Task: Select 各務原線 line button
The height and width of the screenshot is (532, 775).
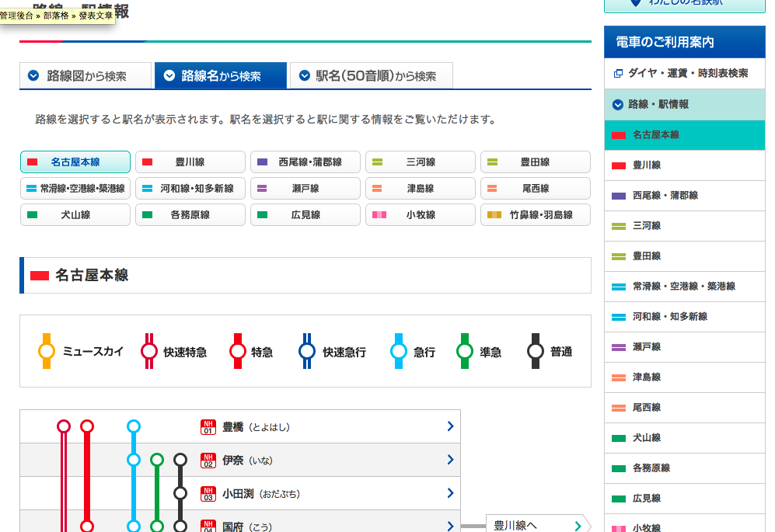Action: (190, 215)
